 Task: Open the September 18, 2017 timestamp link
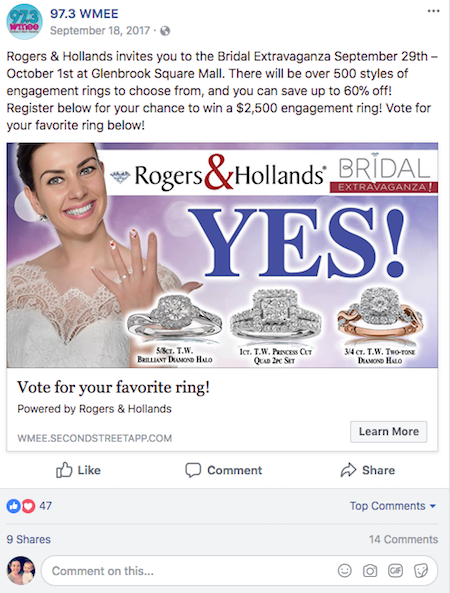pyautogui.click(x=100, y=31)
